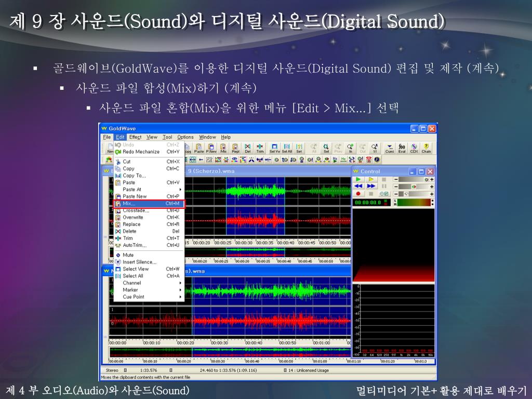Click volume slider plus button in Control

[432, 179]
